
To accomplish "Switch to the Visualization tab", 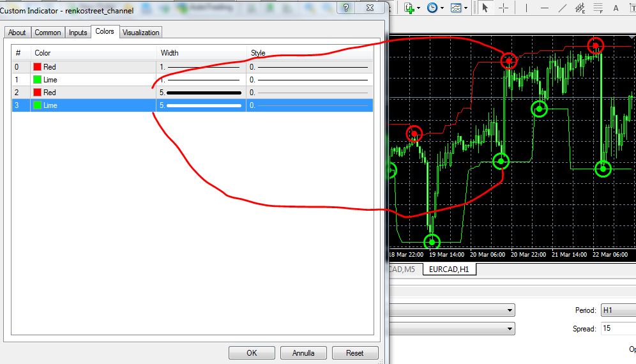I will pos(140,33).
